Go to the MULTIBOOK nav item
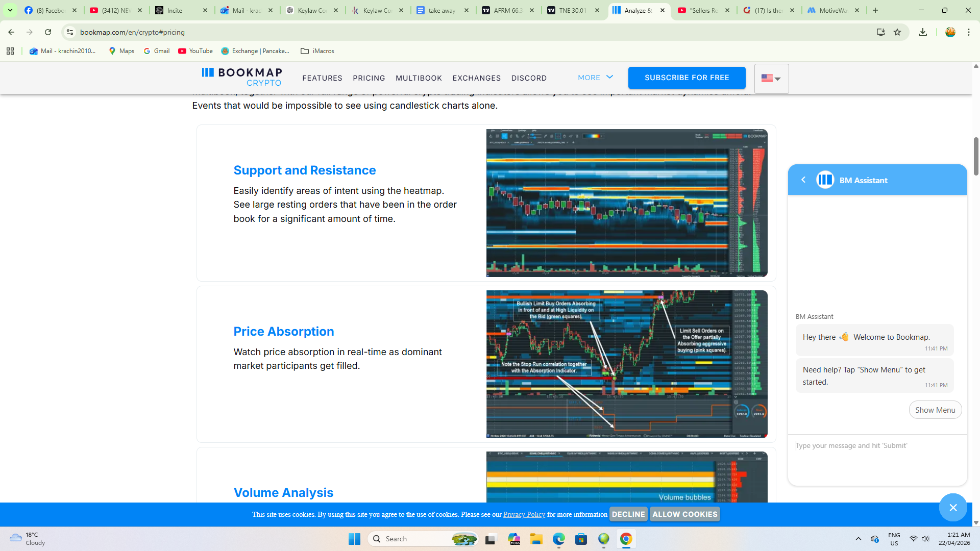The height and width of the screenshot is (551, 980). pos(419,78)
